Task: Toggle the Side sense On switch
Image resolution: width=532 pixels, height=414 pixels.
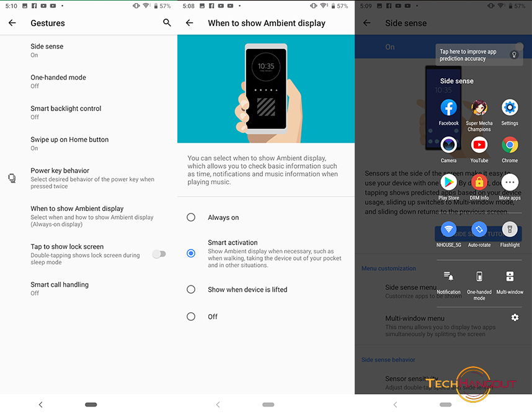Action: click(518, 47)
